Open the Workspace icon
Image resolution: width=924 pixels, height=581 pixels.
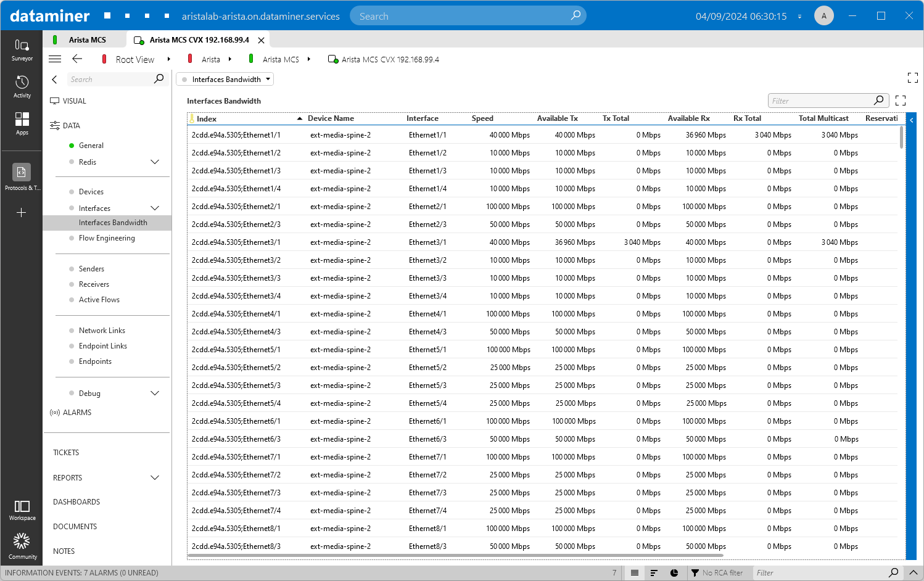click(22, 510)
